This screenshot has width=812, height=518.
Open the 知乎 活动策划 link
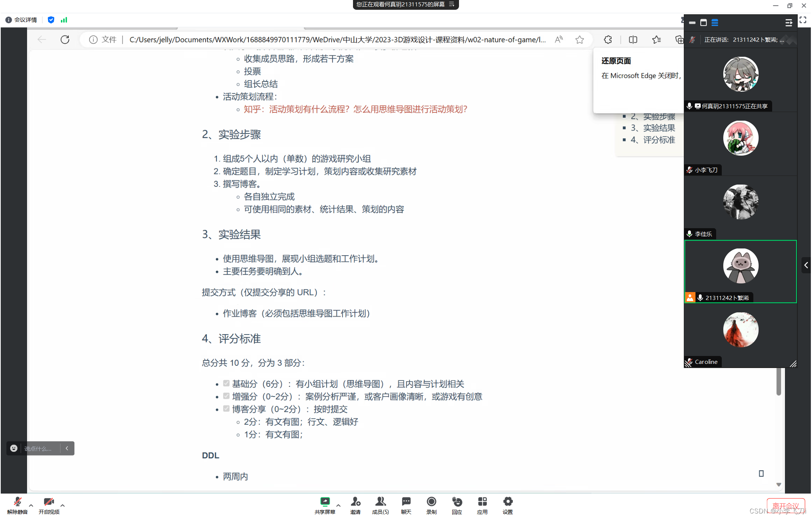coord(355,109)
